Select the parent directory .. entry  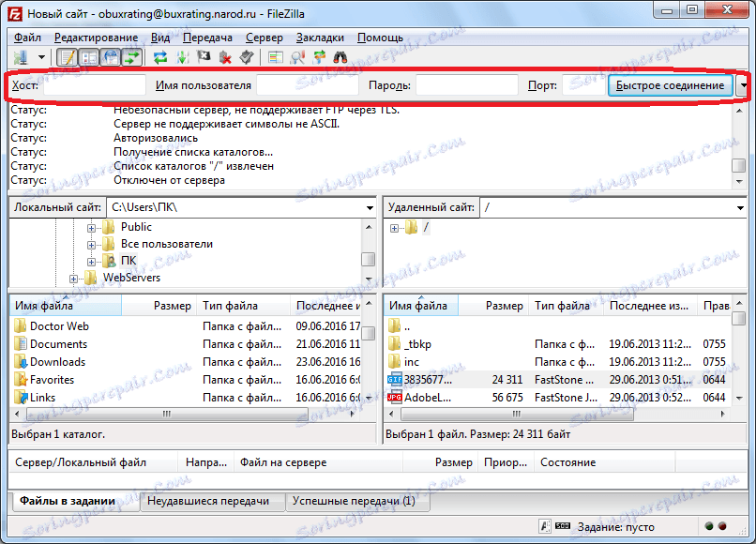tap(407, 326)
